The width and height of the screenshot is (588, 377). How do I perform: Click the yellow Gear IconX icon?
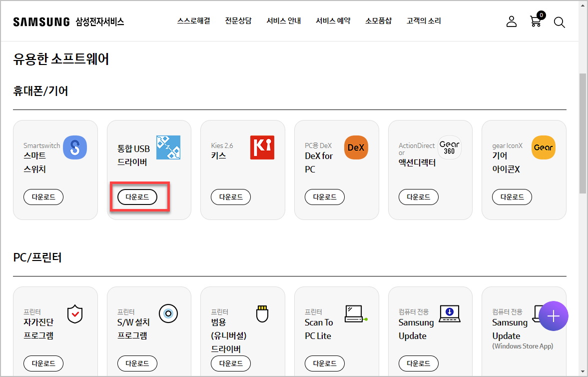tap(544, 147)
